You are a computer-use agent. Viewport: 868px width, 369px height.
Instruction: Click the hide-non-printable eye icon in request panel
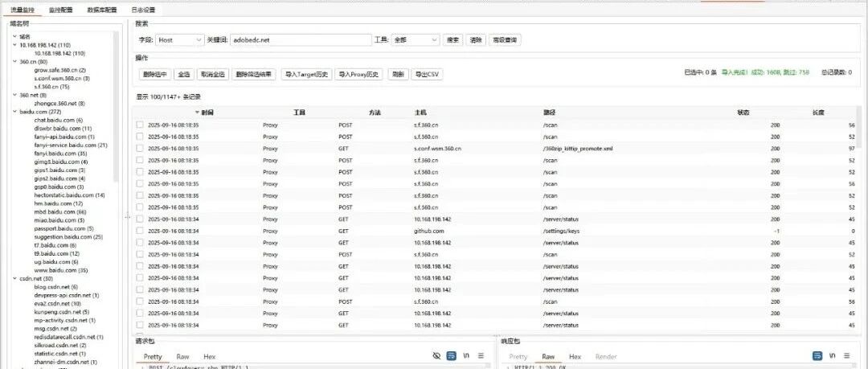pos(436,355)
